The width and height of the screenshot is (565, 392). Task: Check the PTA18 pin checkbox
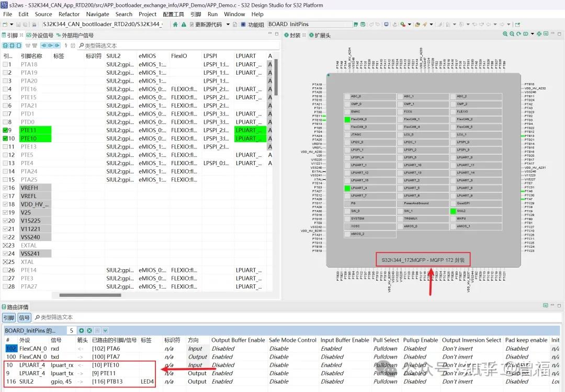click(6, 64)
